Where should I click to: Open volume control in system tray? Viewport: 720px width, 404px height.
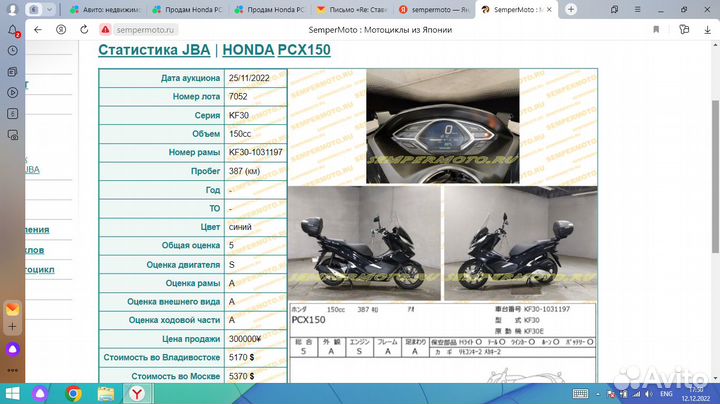pos(649,394)
